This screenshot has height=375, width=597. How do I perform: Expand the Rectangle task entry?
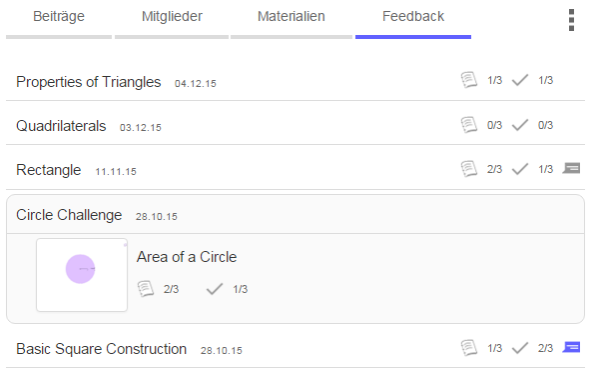tap(295, 169)
